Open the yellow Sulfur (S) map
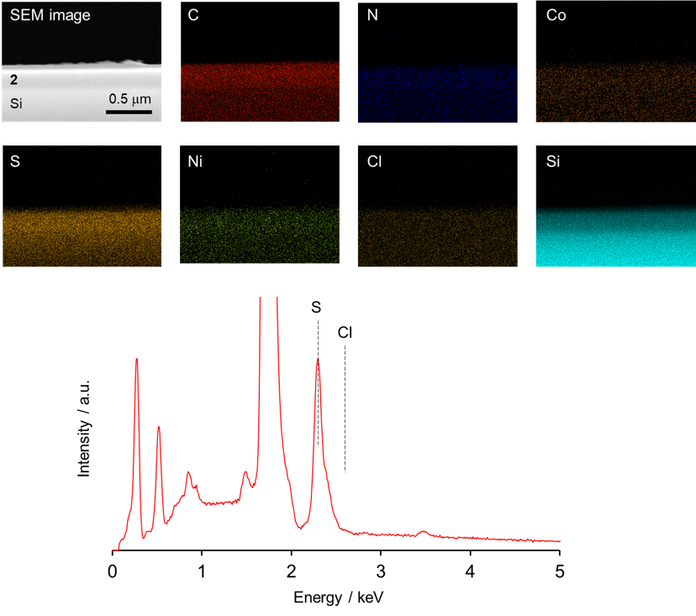Image resolution: width=696 pixels, height=616 pixels. 82,206
